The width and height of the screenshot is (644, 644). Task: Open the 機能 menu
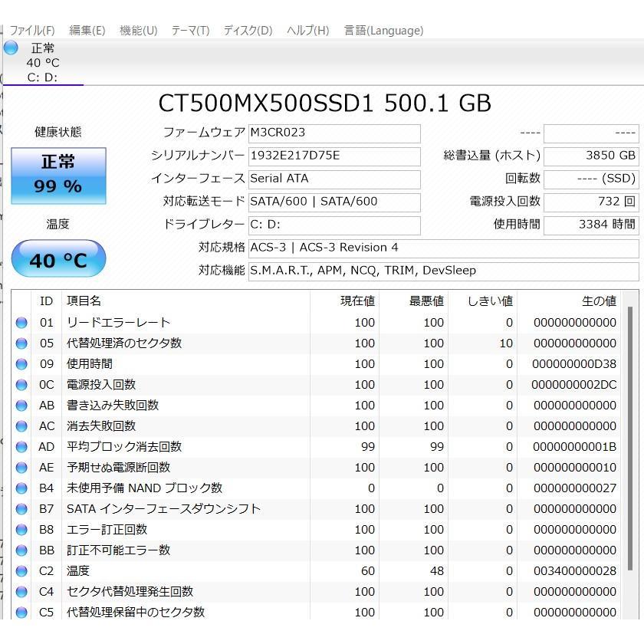click(x=138, y=31)
